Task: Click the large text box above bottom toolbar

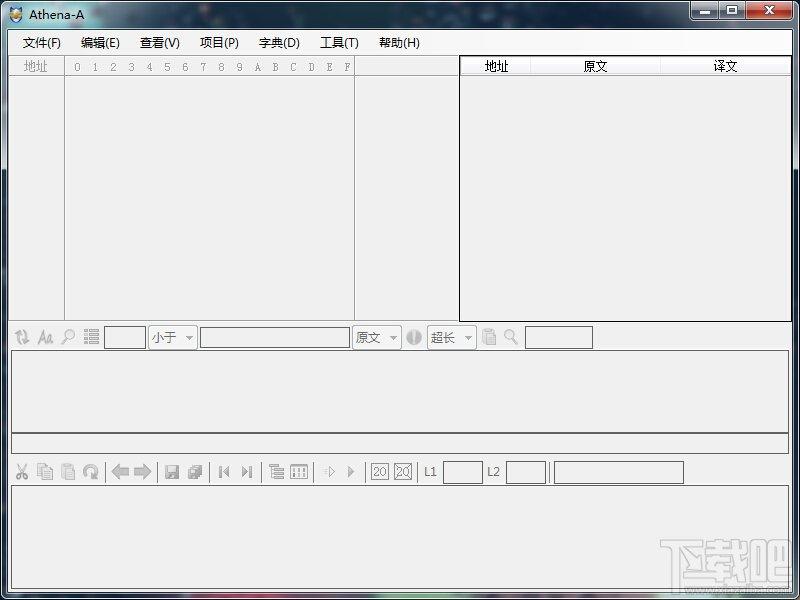Action: [400, 391]
